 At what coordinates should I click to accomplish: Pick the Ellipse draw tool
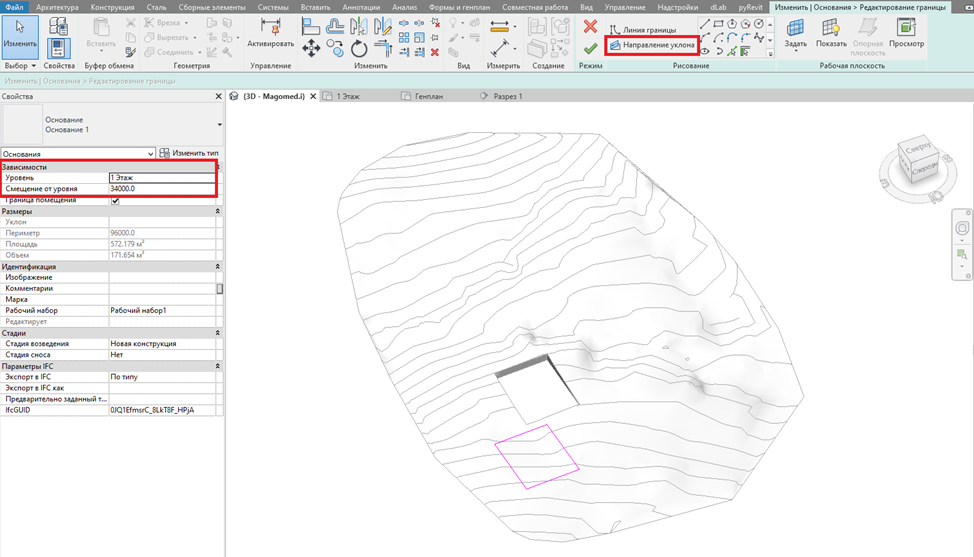coord(705,51)
